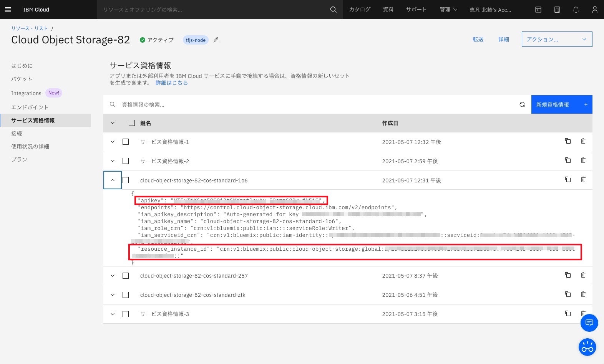Click the 詳細 link near アクション
604x364 pixels.
(503, 39)
